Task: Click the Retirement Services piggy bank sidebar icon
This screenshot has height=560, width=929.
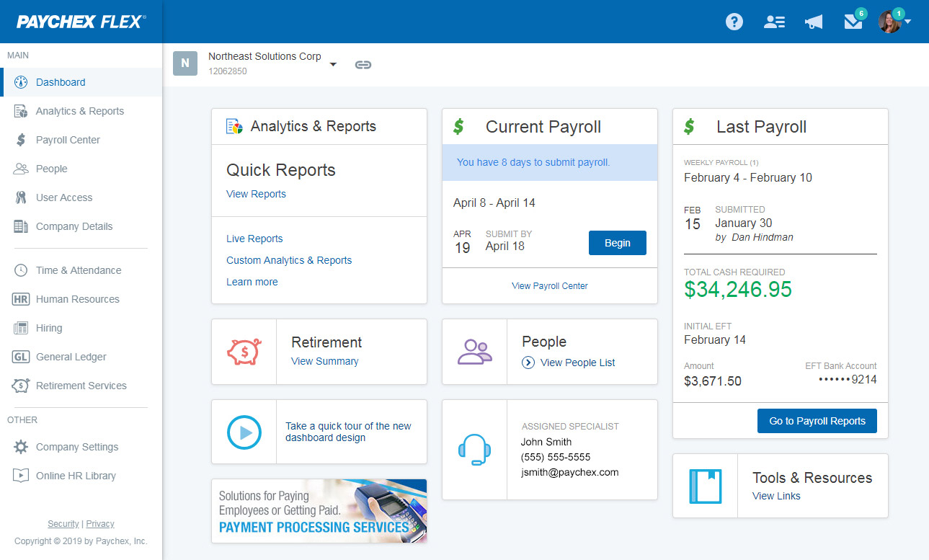Action: point(21,386)
